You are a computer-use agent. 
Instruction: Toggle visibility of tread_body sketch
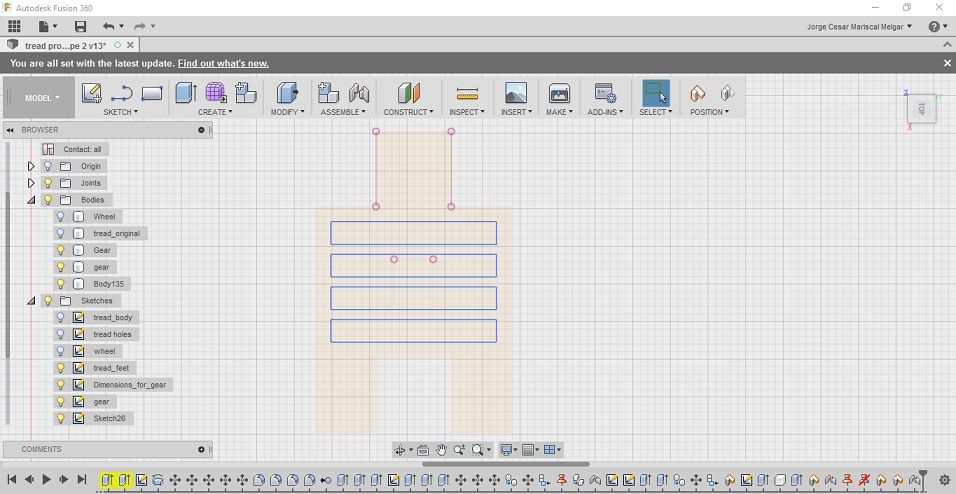click(60, 317)
